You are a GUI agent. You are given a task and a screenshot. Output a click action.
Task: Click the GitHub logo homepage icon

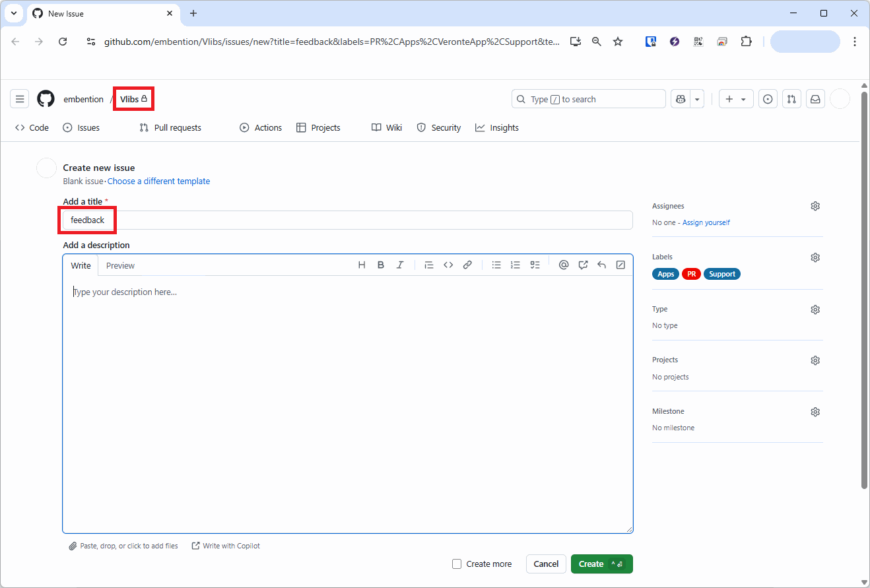pyautogui.click(x=46, y=99)
